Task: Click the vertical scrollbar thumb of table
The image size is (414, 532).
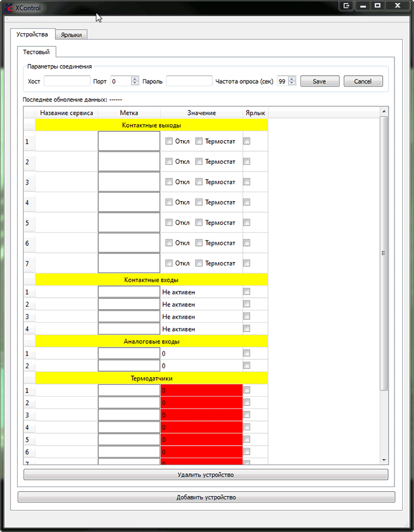Action: pos(384,253)
